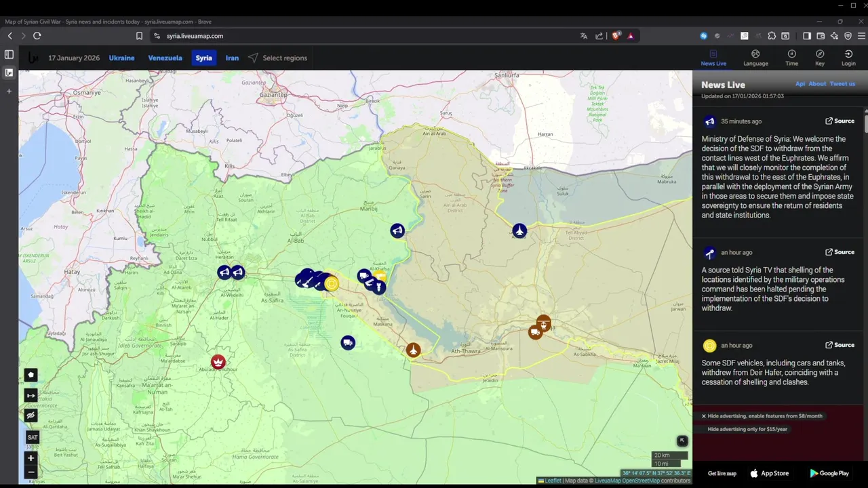Open the browser hamburger menu

[861, 36]
